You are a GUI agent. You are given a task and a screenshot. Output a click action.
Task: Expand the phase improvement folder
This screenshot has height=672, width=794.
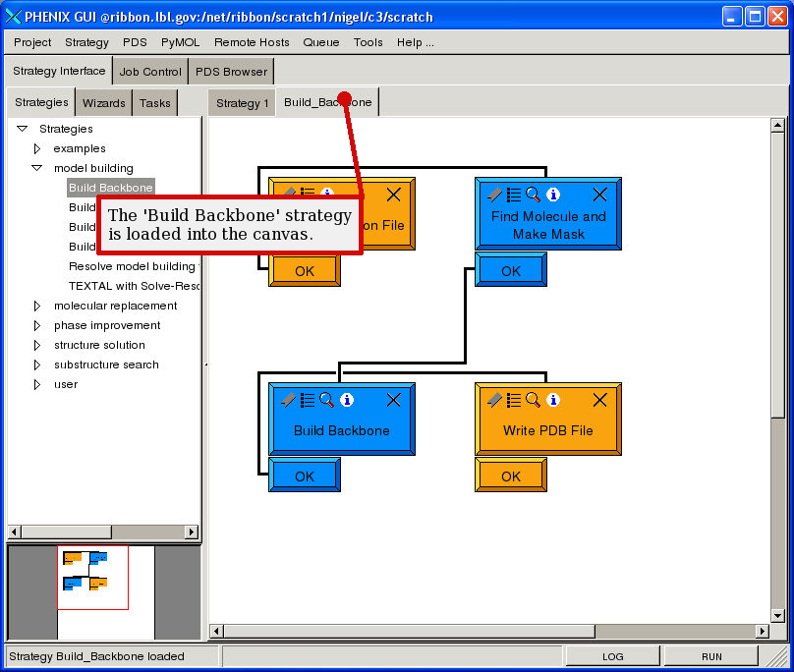(x=37, y=325)
